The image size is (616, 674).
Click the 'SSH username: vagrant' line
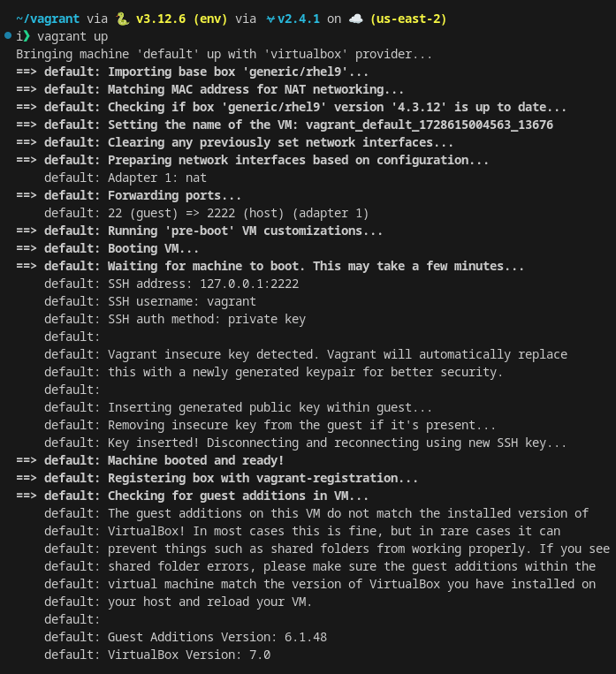click(x=181, y=301)
